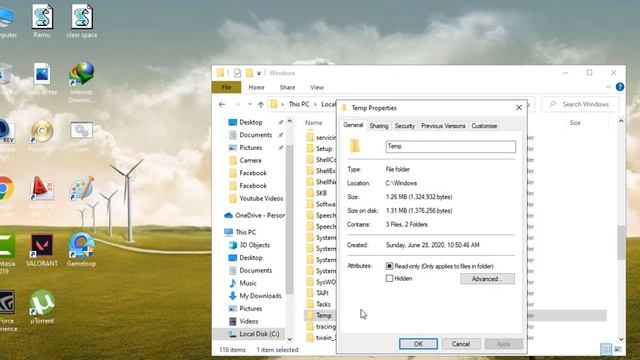Click the OK button

click(x=418, y=344)
